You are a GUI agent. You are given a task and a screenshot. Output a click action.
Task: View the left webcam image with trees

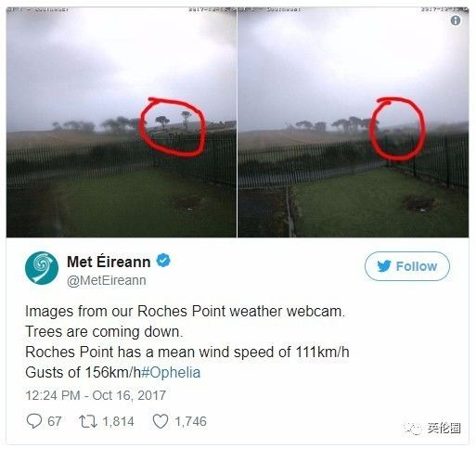(x=122, y=122)
